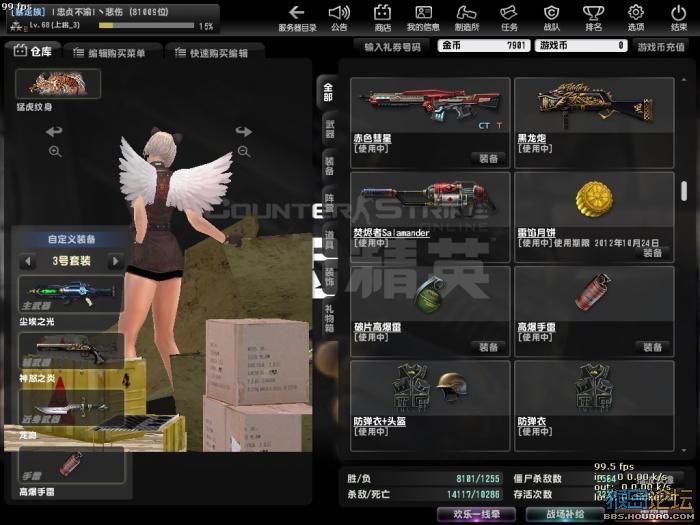This screenshot has height=525, width=700.
Task: Select the 武器 weapons category tab
Action: [x=329, y=129]
